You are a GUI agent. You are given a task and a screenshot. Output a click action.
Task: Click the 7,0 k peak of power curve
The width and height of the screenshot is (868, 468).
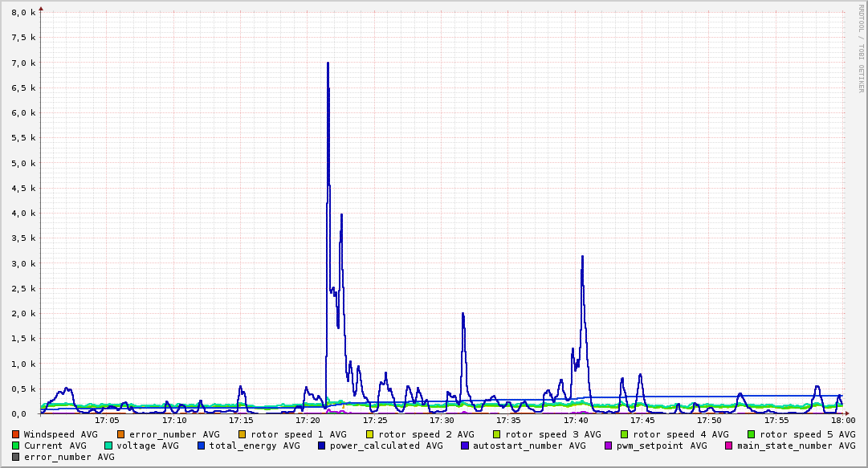click(328, 63)
